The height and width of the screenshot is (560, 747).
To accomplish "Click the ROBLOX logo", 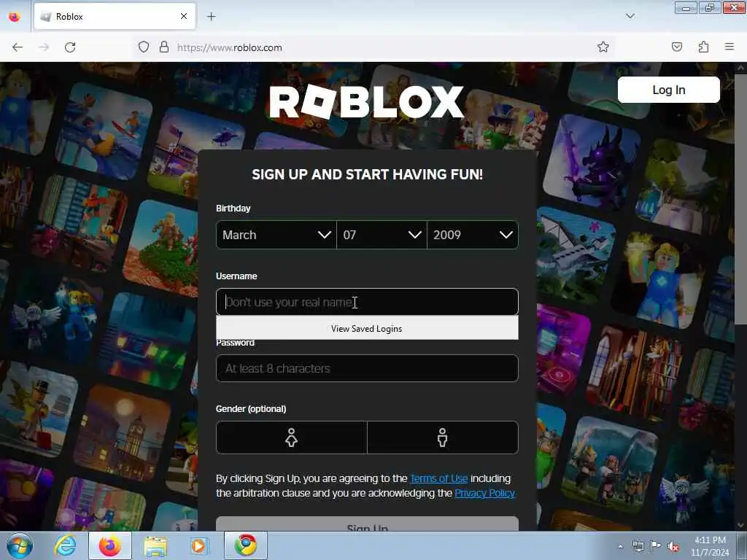I will tap(366, 101).
